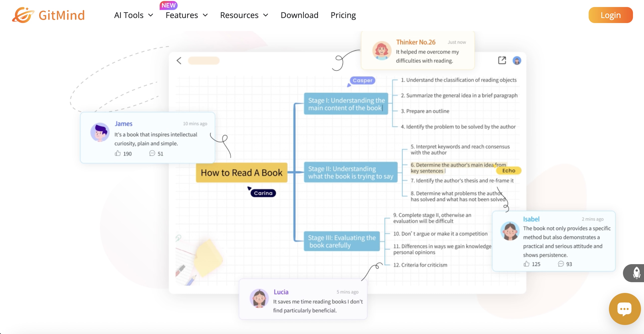The height and width of the screenshot is (334, 644).
Task: Select the Stage III Evaluating the book node
Action: [342, 241]
